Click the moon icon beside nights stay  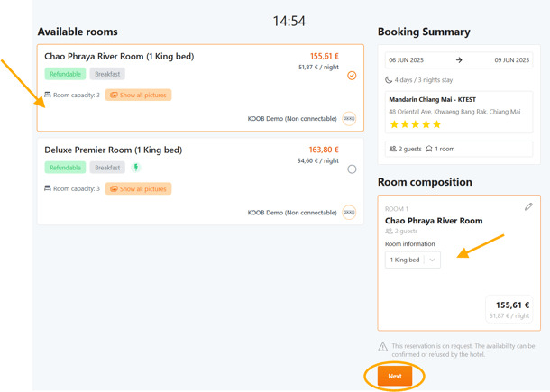click(389, 79)
